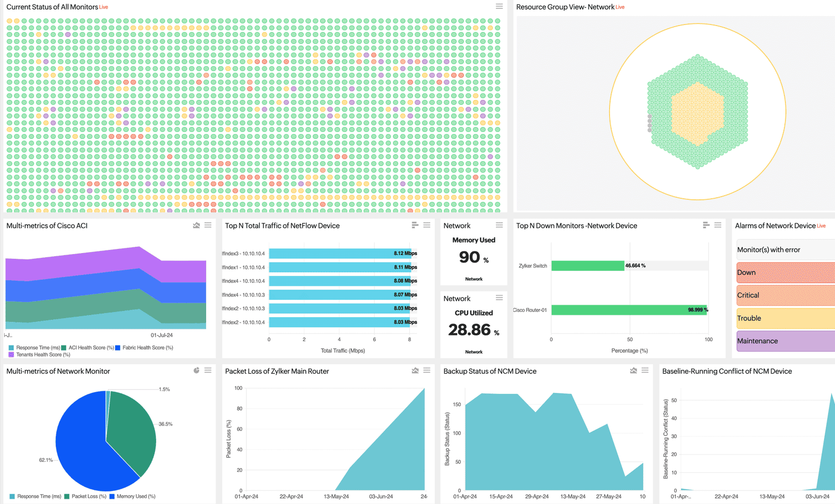Click the Cisco Router-01 98.999 % bar
The width and height of the screenshot is (835, 504).
click(x=629, y=310)
